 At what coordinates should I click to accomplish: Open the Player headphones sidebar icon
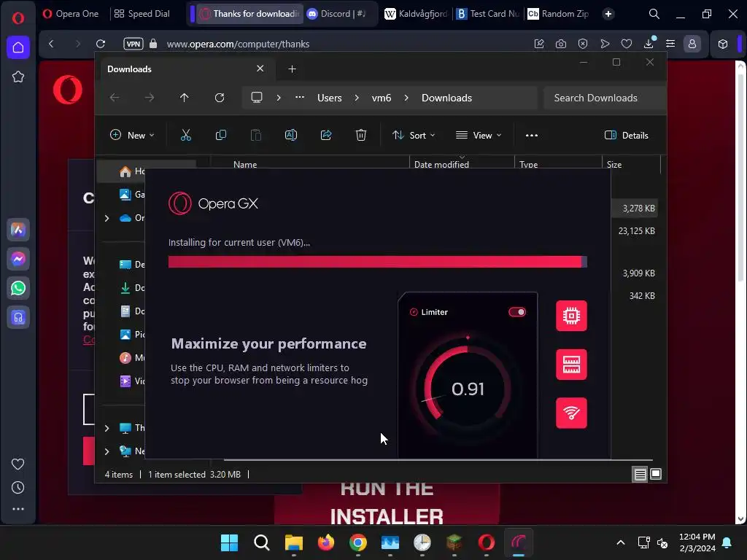tap(18, 317)
